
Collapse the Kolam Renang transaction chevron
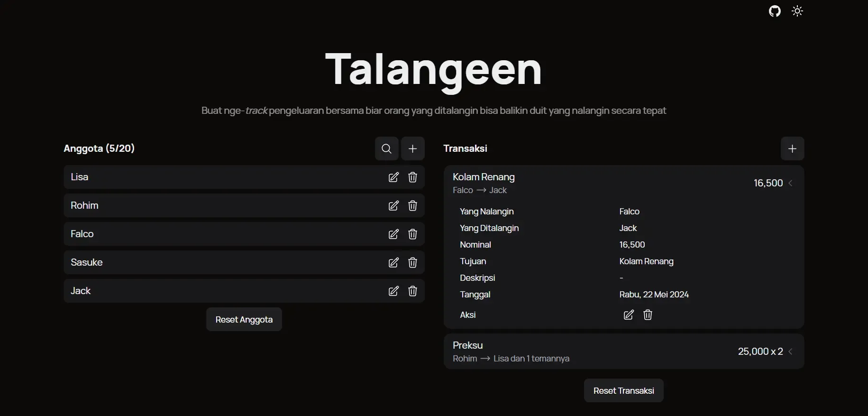[790, 183]
